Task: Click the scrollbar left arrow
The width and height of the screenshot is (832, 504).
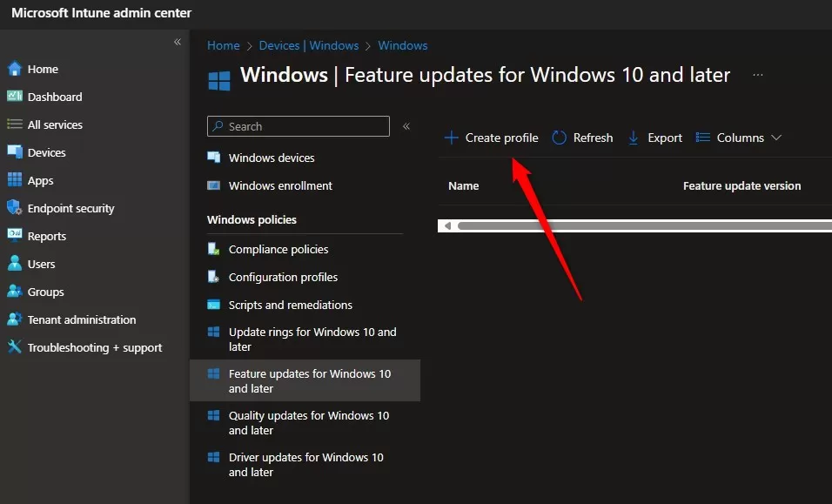Action: (x=448, y=226)
